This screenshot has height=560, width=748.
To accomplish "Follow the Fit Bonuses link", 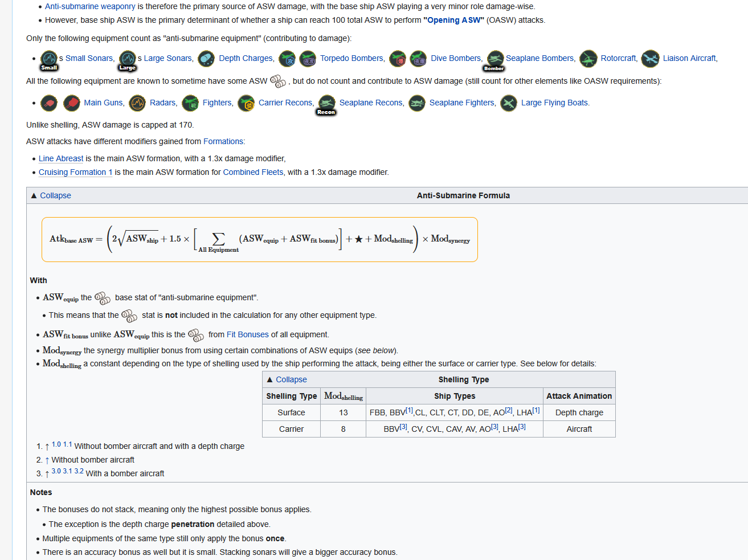I will coord(248,334).
